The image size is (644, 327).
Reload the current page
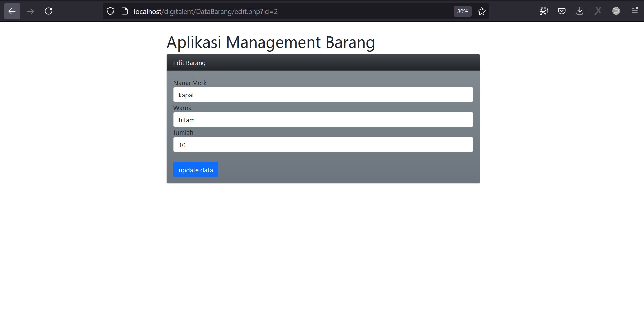(x=49, y=11)
